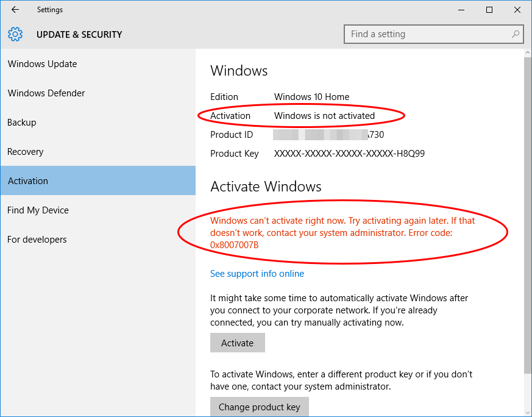This screenshot has width=532, height=417.
Task: Click the error code 0x8007007B text
Action: pos(234,245)
